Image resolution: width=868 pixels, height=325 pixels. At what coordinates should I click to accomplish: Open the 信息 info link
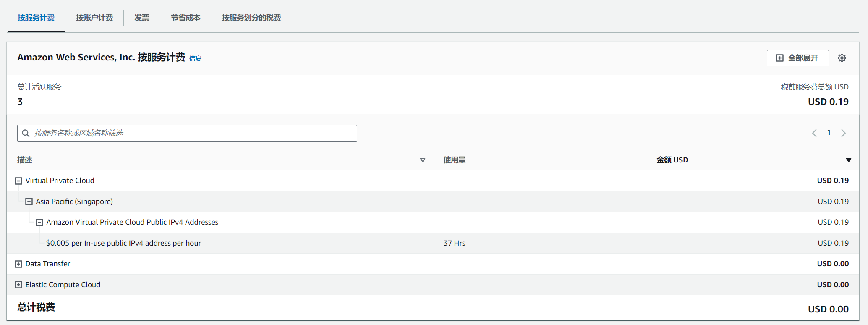tap(196, 58)
